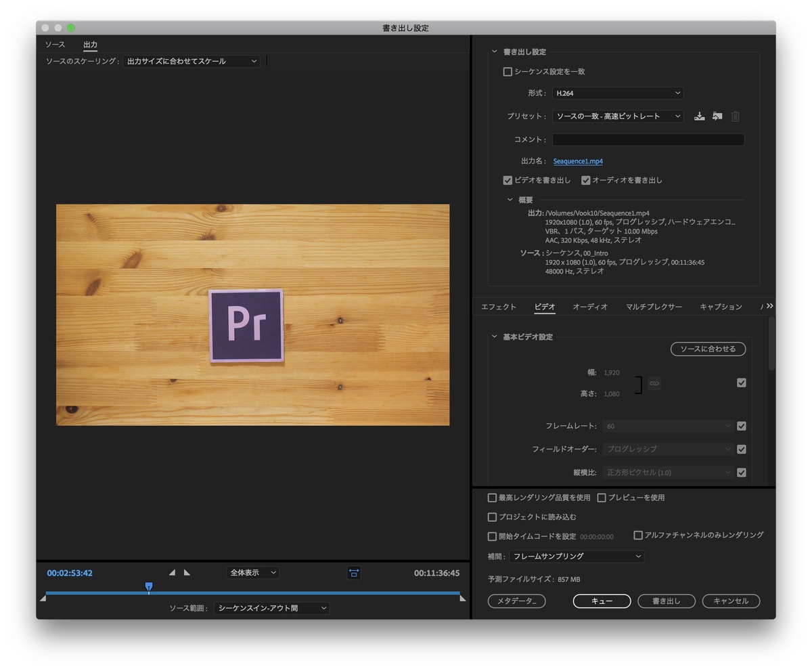Enable 開始タイムコードを設定 checkbox
812x671 pixels.
[x=492, y=536]
